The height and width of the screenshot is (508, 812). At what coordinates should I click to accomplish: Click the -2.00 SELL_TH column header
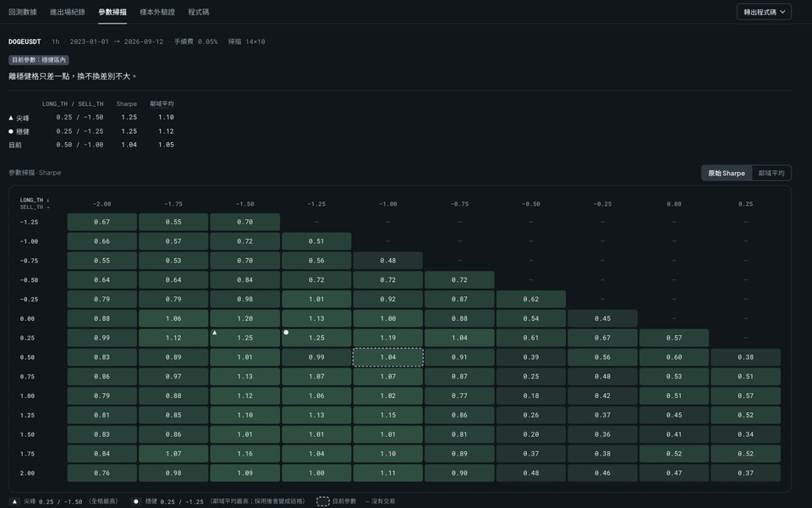(x=102, y=204)
